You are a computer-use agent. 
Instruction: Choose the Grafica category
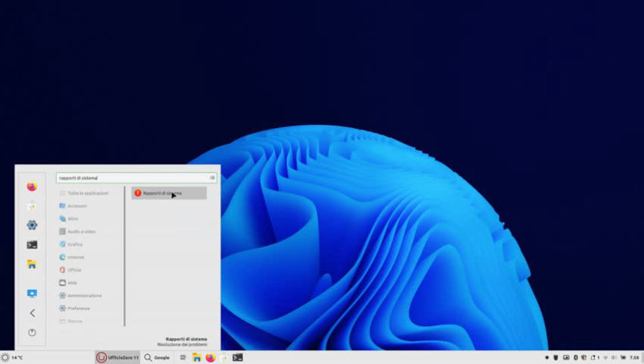point(75,244)
